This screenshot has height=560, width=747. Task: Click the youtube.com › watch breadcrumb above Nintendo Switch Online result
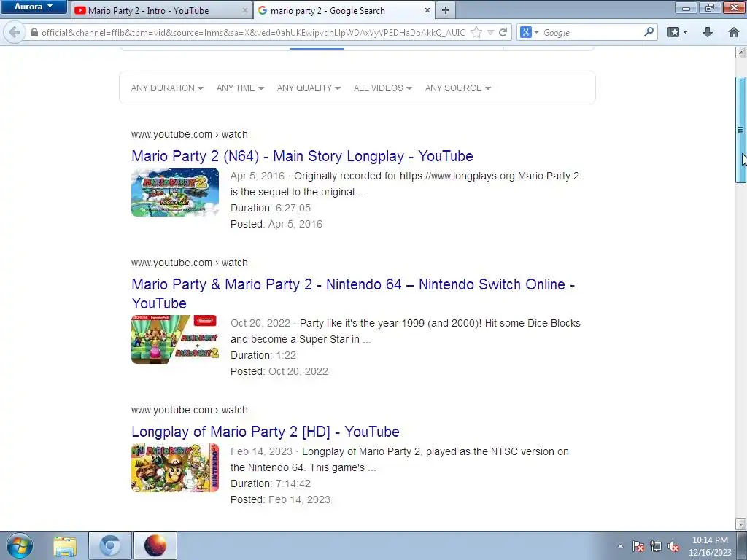point(190,262)
